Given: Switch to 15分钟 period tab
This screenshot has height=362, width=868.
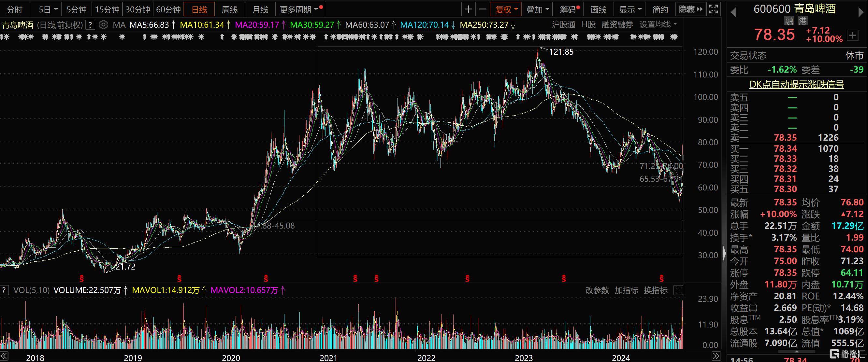Looking at the screenshot, I should pyautogui.click(x=107, y=9).
